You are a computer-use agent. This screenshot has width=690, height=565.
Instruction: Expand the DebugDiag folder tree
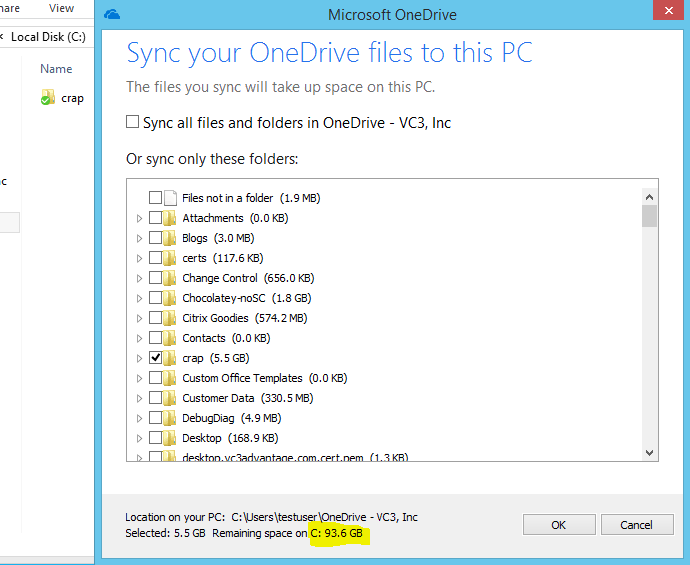pos(139,418)
